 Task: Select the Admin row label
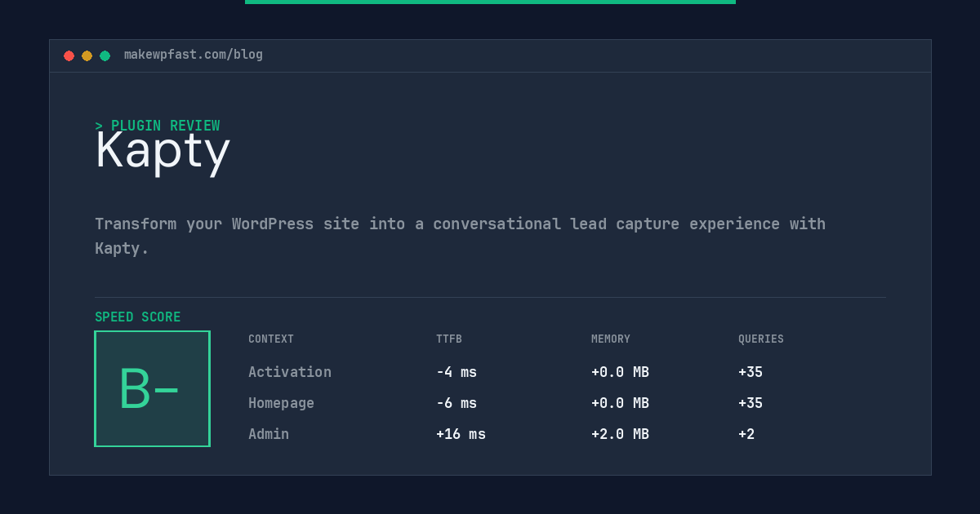click(269, 434)
